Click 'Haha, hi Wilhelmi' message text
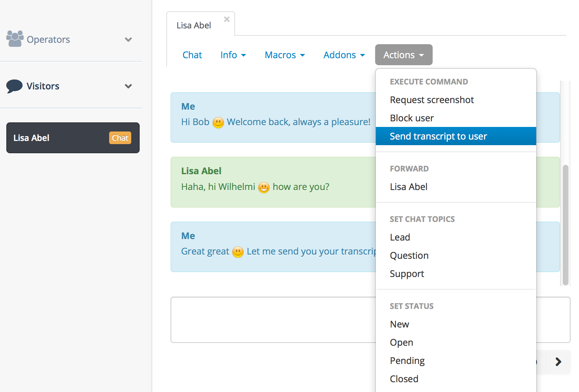This screenshot has width=579, height=392. point(218,187)
